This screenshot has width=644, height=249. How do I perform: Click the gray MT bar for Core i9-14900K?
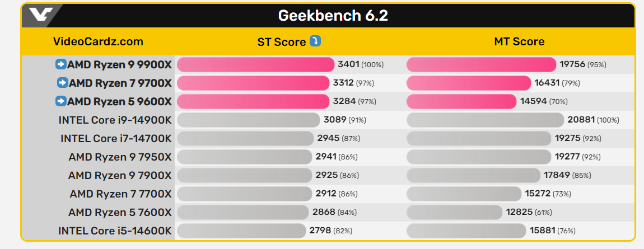point(485,120)
